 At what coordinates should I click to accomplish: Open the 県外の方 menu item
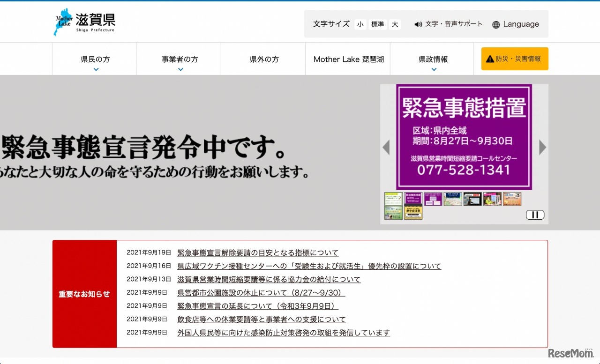(264, 59)
